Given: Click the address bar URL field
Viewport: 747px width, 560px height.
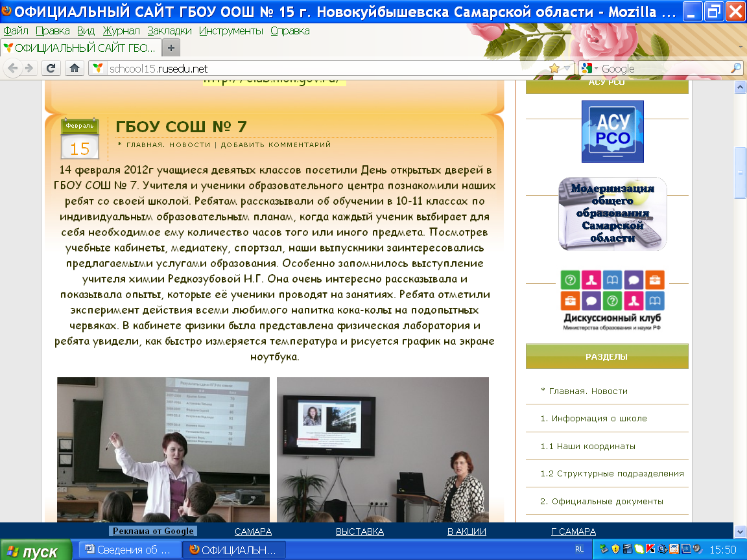Looking at the screenshot, I should [324, 69].
